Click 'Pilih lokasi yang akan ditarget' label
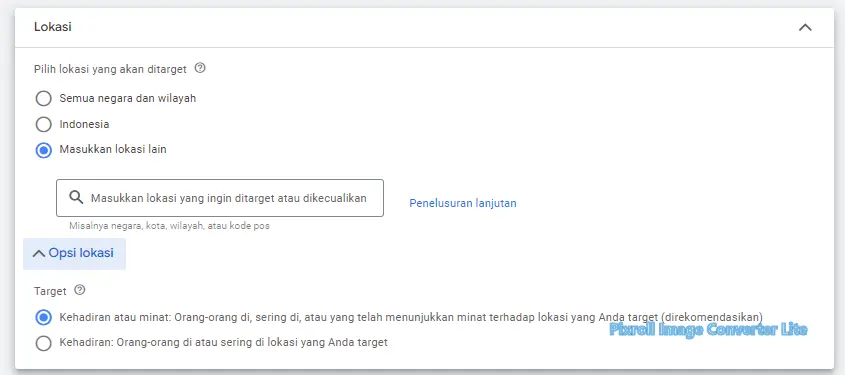Viewport: 845px width, 375px height. coord(110,69)
